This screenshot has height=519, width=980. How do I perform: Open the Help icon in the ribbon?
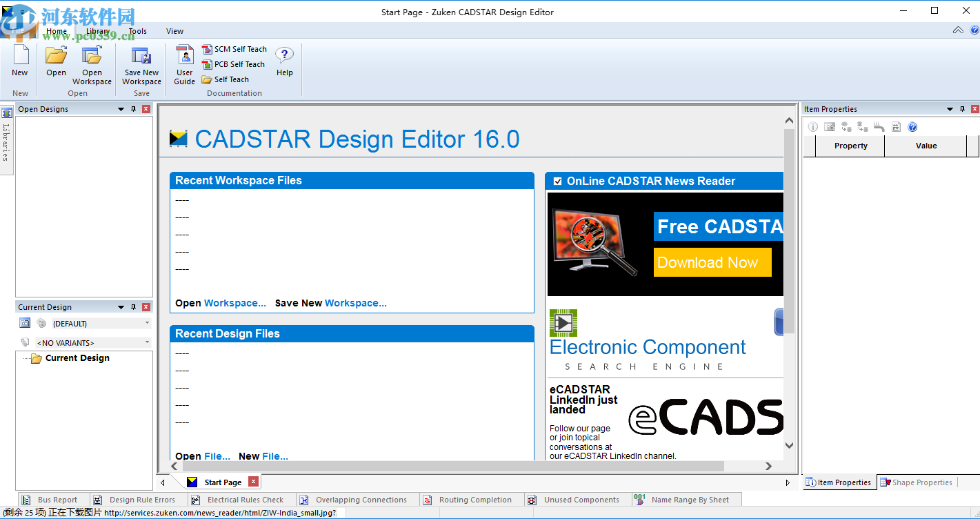(284, 62)
